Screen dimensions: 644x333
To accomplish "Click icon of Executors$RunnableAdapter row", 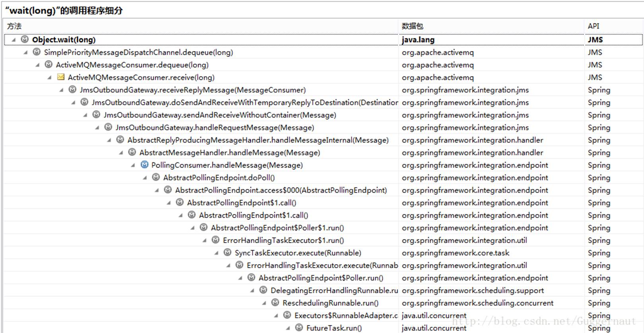I will pos(287,315).
